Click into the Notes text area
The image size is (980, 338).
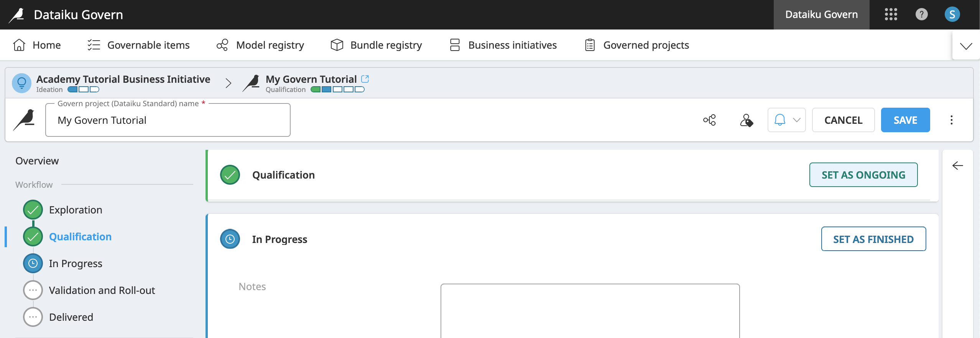click(590, 311)
